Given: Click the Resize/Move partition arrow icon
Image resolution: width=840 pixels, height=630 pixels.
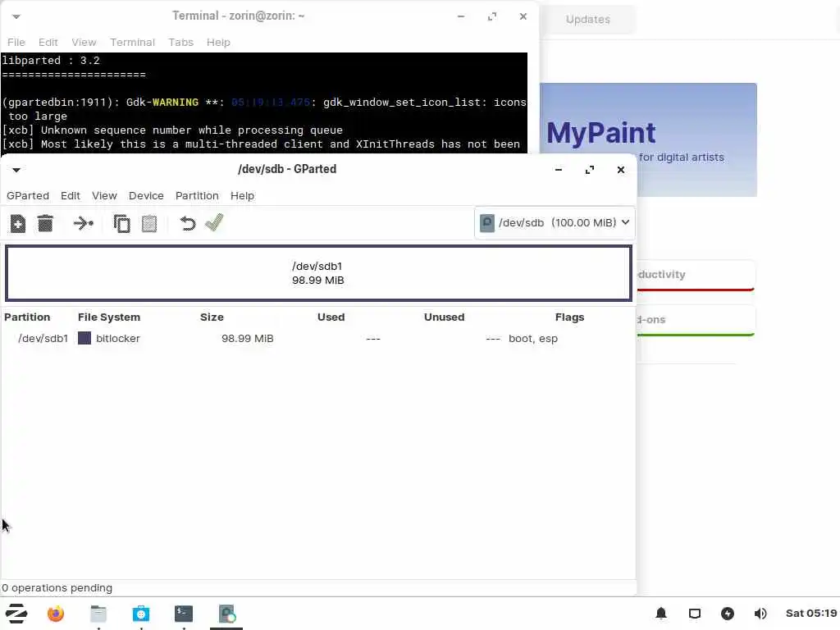Looking at the screenshot, I should pyautogui.click(x=84, y=223).
